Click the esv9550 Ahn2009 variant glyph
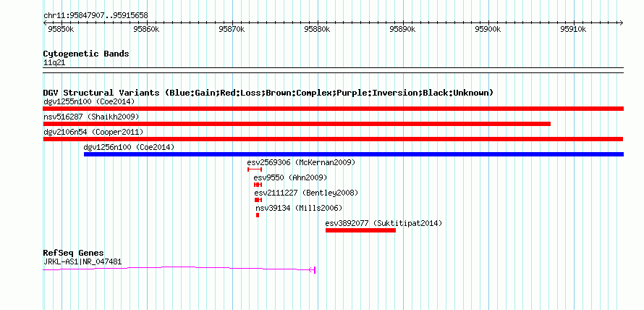 pyautogui.click(x=258, y=185)
